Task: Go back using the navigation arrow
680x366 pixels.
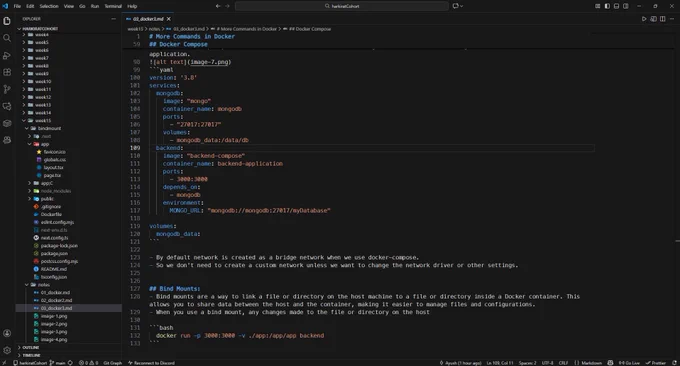Action: (218, 6)
